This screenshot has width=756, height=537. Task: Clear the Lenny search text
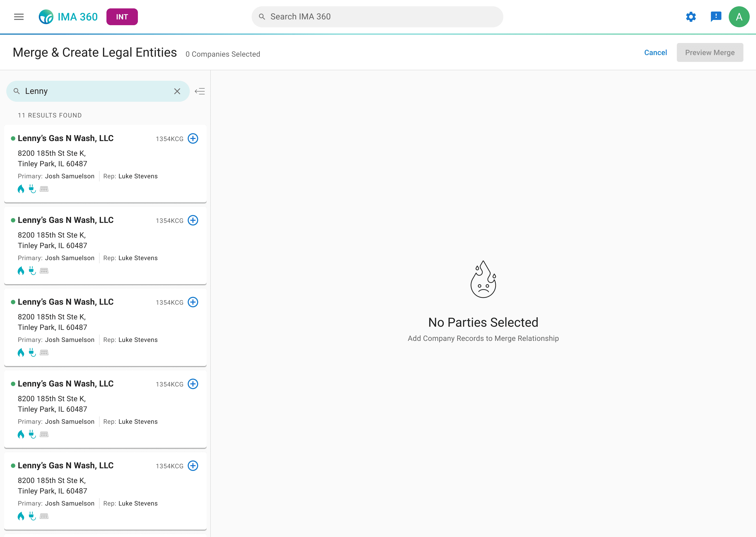click(177, 91)
